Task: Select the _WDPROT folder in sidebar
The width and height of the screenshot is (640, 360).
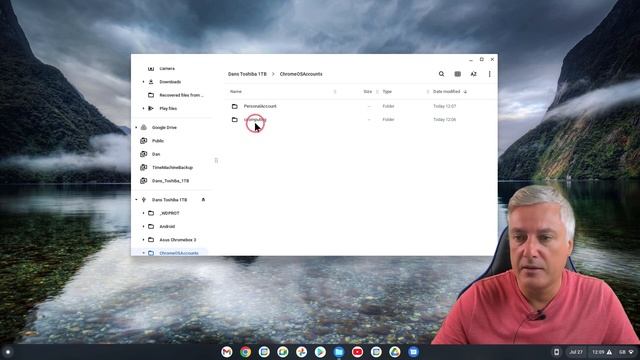Action: click(x=169, y=213)
